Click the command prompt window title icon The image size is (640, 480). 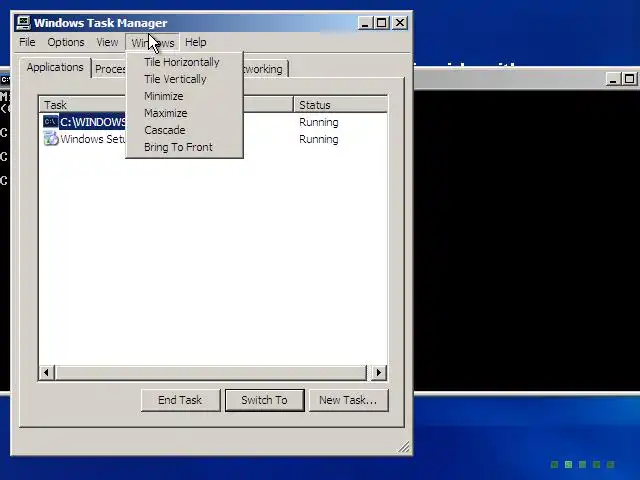click(5, 79)
